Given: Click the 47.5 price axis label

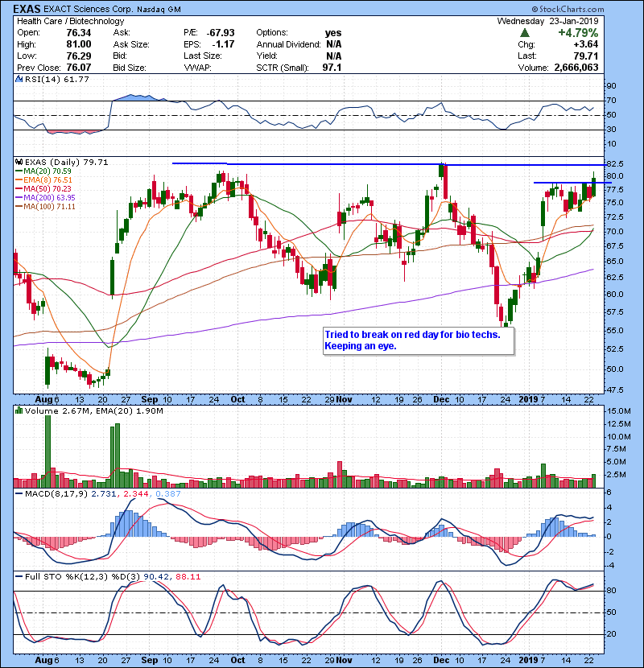Looking at the screenshot, I should tap(615, 390).
